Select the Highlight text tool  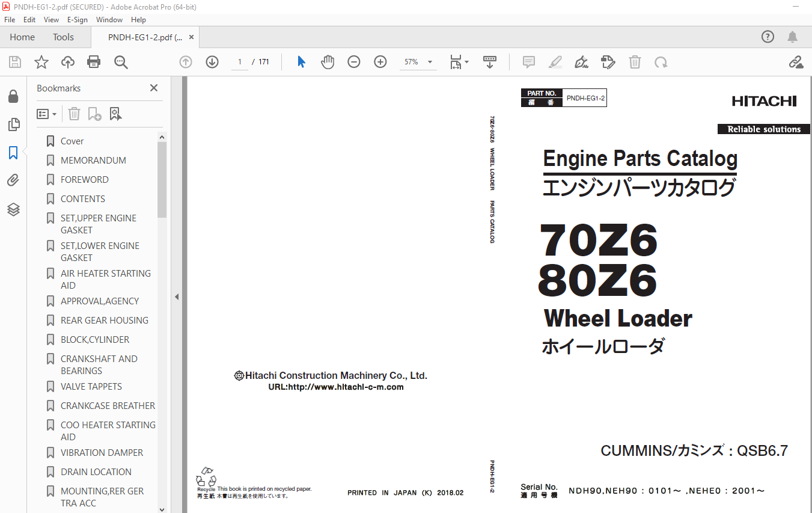(555, 62)
